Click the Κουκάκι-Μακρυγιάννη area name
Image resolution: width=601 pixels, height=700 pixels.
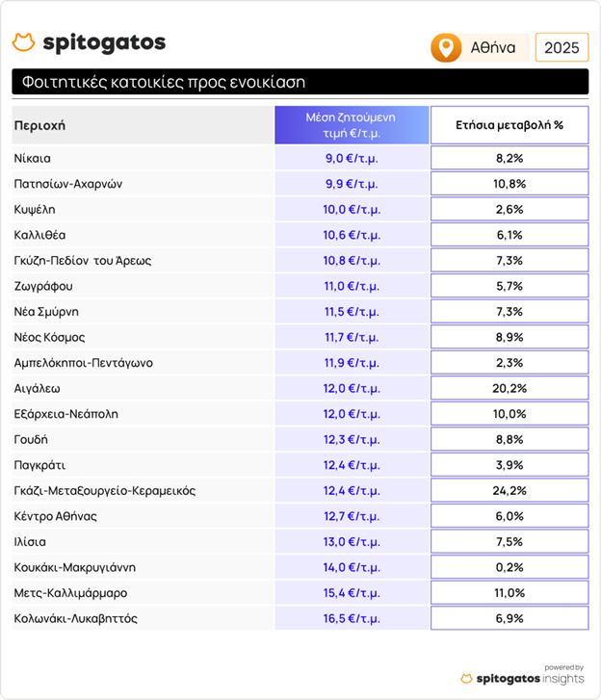[x=75, y=567]
